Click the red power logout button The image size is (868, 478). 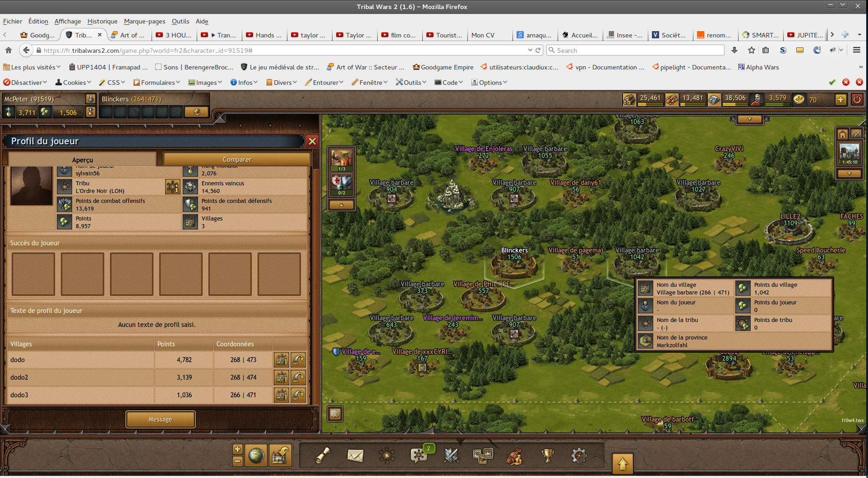coord(857,99)
